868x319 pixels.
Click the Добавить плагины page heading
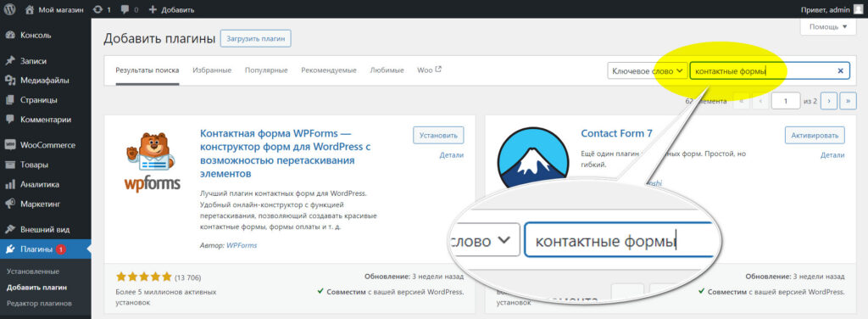click(x=159, y=38)
